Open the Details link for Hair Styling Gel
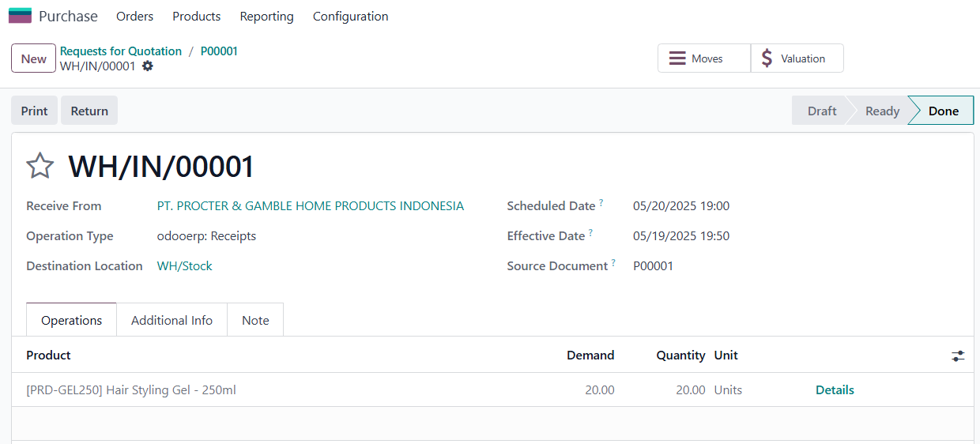This screenshot has height=444, width=980. 835,389
